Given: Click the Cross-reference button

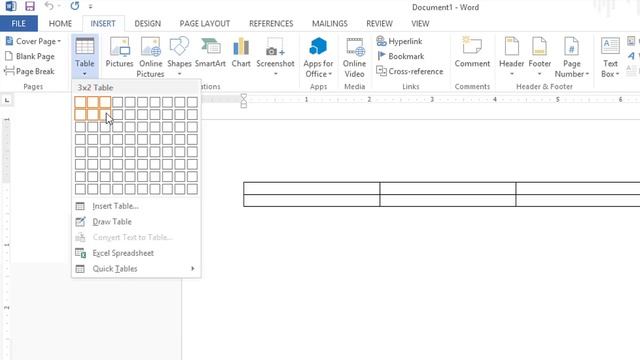Looking at the screenshot, I should [x=409, y=71].
